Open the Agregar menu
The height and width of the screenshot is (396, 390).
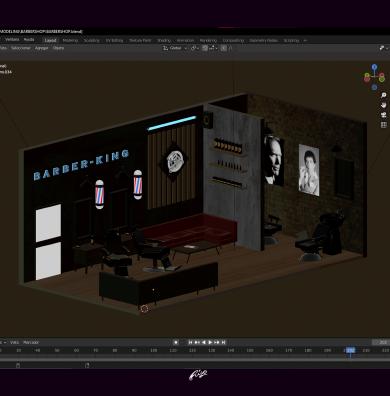click(x=42, y=48)
